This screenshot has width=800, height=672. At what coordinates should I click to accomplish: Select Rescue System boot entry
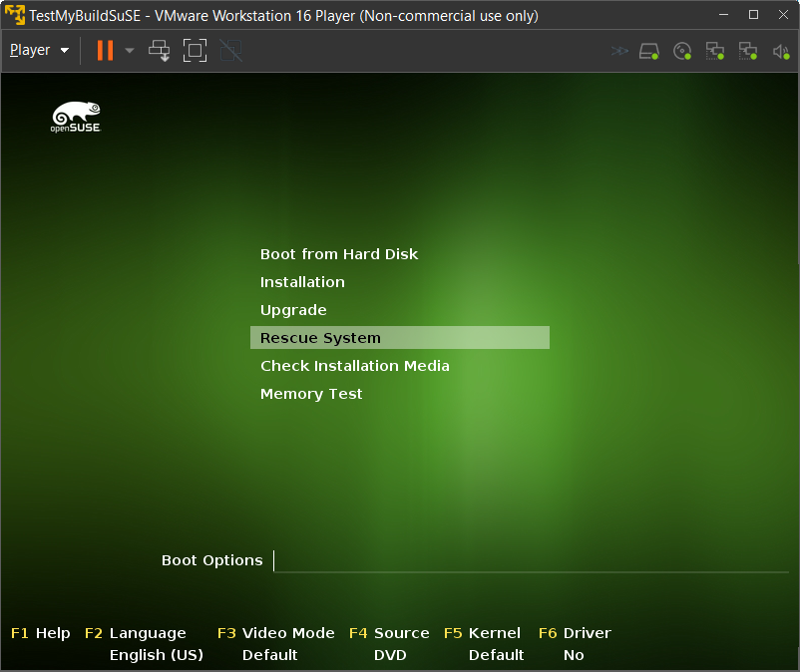[320, 338]
